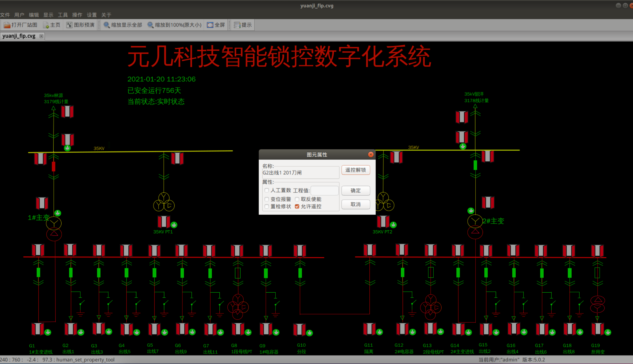Screen dimensions: 633x364
Task: Click the 工程值 input field
Action: (324, 190)
